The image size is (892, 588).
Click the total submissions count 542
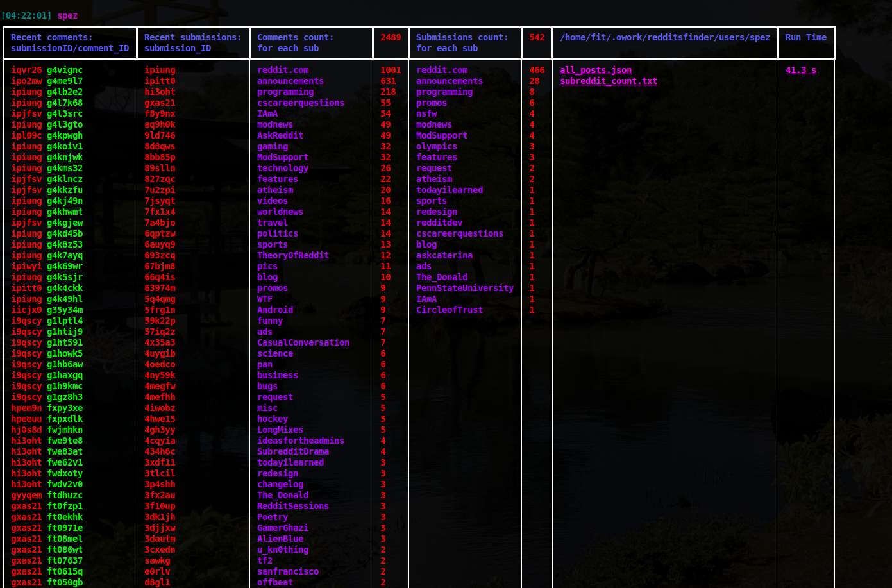click(x=537, y=37)
